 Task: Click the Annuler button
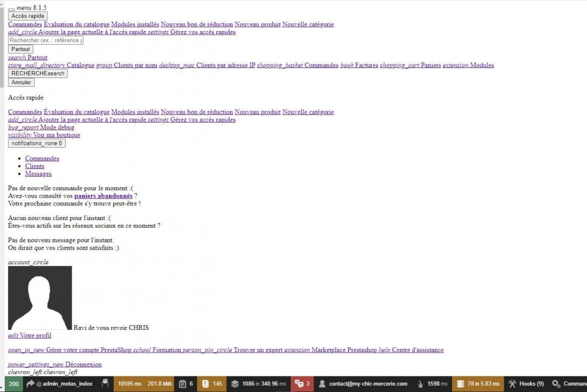pos(21,82)
